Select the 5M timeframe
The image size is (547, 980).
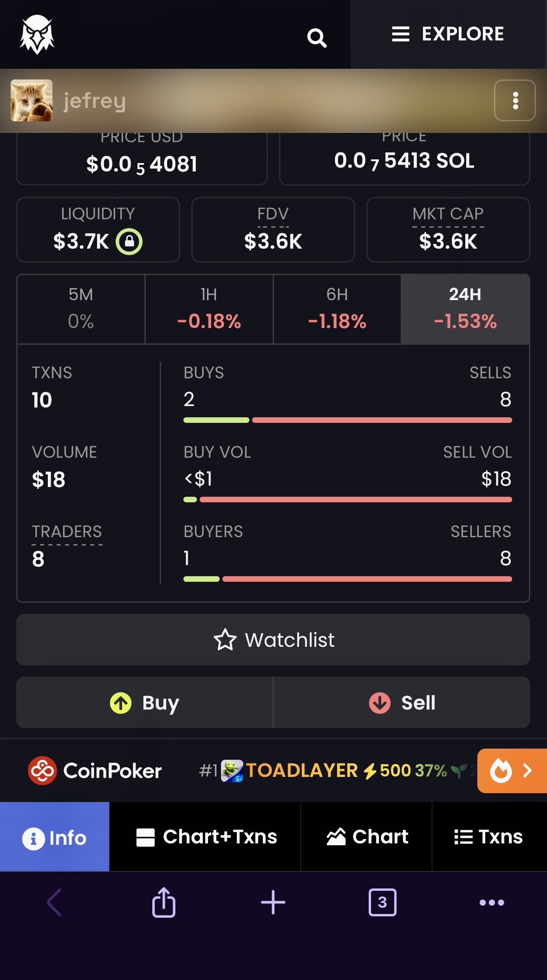click(81, 309)
